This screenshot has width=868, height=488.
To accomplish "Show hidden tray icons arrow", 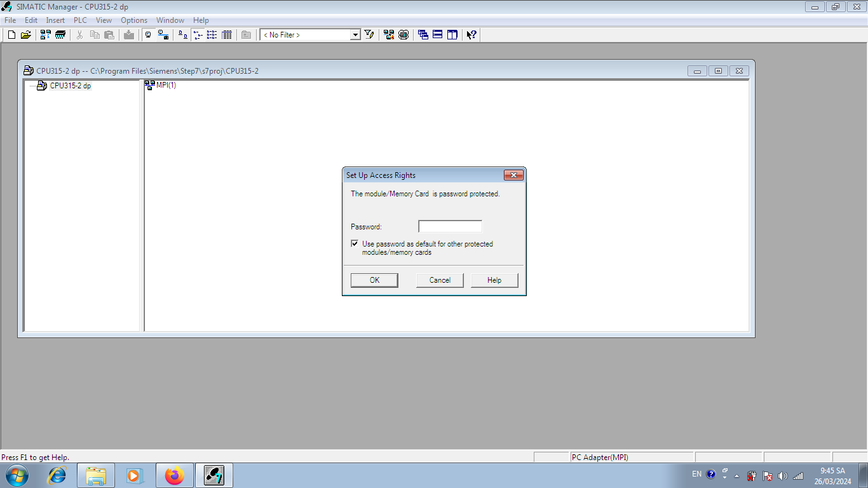I will [736, 476].
